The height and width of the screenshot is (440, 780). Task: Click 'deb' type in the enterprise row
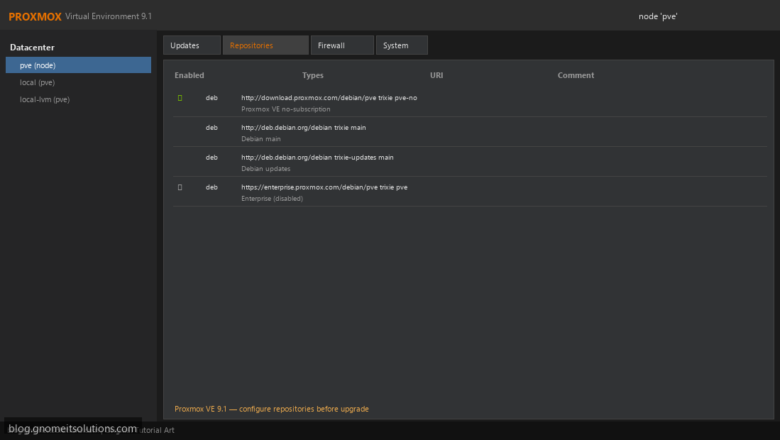click(x=211, y=187)
